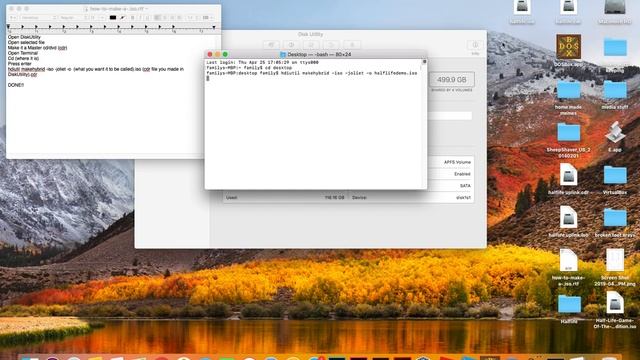The image size is (640, 360).
Task: Click Disk Utility window title bar
Action: [x=310, y=34]
